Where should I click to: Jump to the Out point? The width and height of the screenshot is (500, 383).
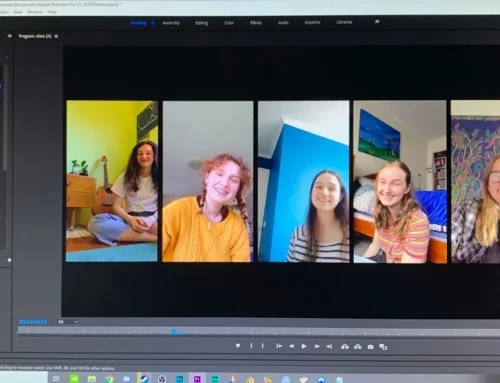pyautogui.click(x=329, y=347)
